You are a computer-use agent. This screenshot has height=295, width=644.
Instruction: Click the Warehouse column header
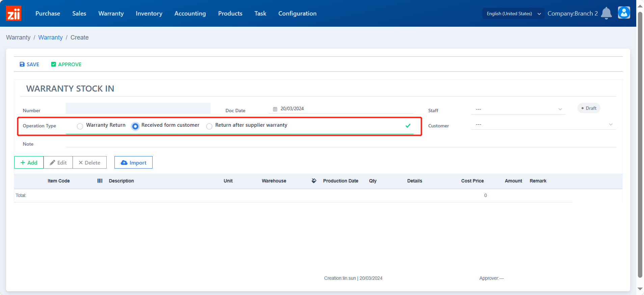point(274,181)
